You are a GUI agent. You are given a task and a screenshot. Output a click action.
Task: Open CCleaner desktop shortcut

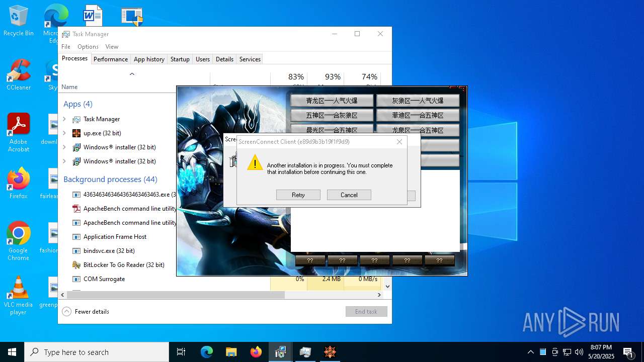pos(18,75)
